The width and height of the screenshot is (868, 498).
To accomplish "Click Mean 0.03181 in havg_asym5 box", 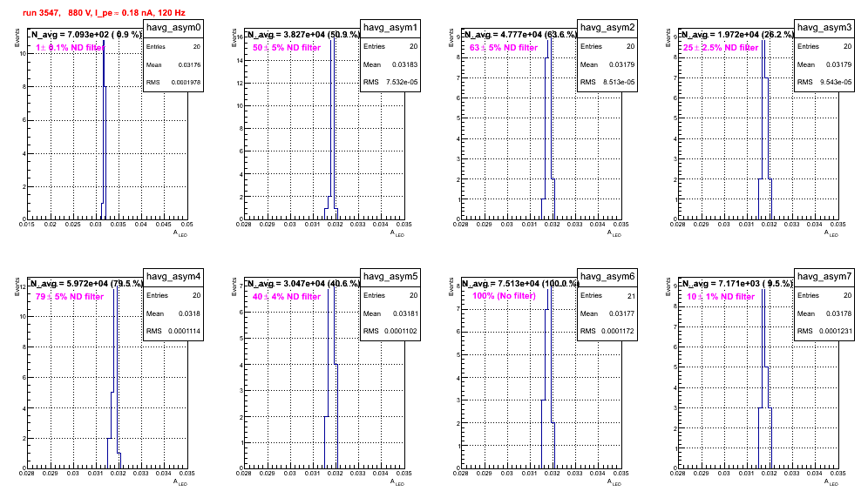I will click(x=390, y=313).
